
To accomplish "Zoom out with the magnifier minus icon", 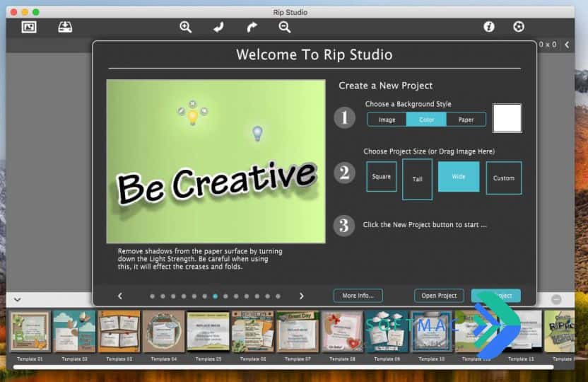I will tap(285, 27).
